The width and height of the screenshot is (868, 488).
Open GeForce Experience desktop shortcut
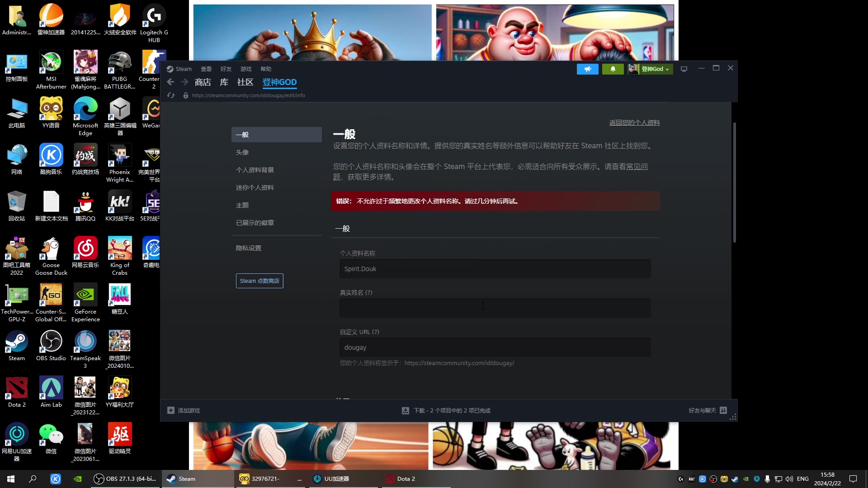(85, 303)
